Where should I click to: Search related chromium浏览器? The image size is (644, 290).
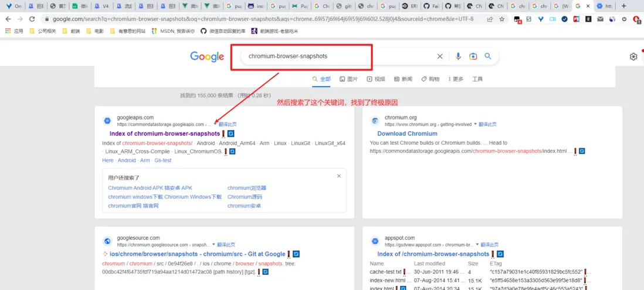click(x=247, y=188)
